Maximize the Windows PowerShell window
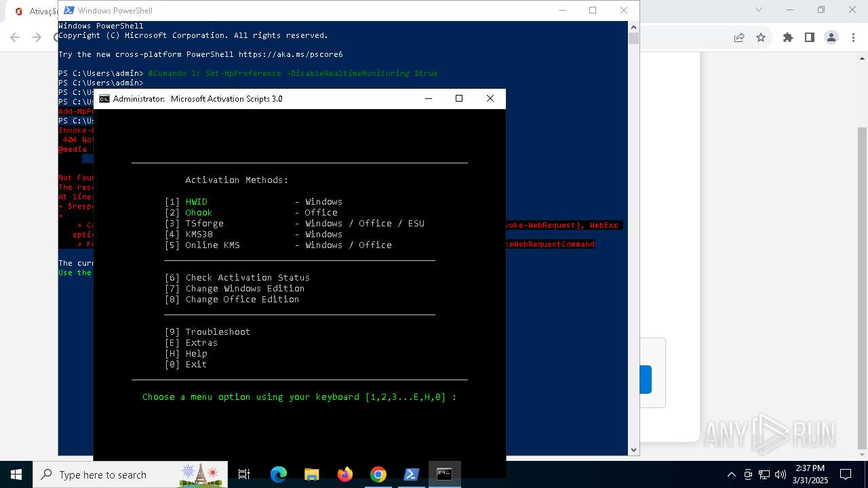868x488 pixels. [x=593, y=10]
